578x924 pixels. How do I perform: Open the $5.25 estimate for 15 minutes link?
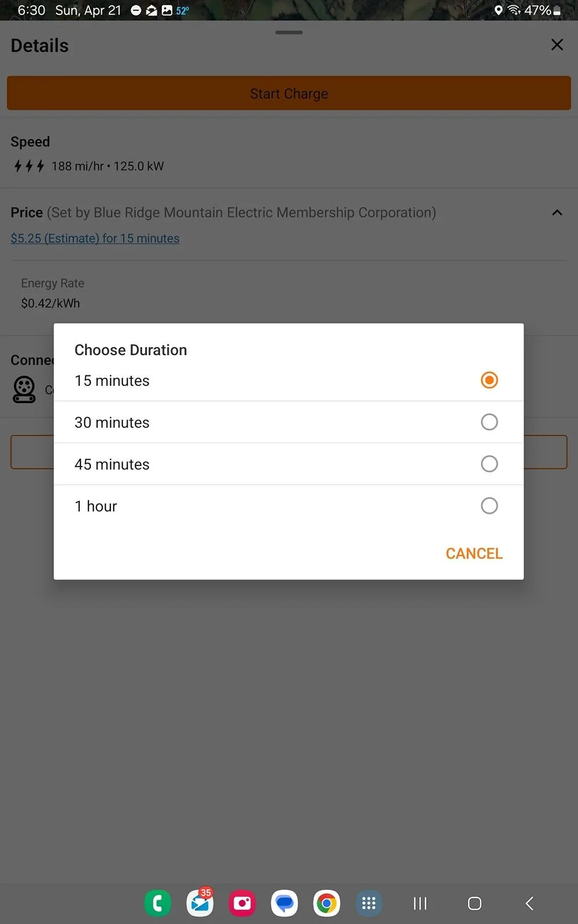(x=95, y=238)
